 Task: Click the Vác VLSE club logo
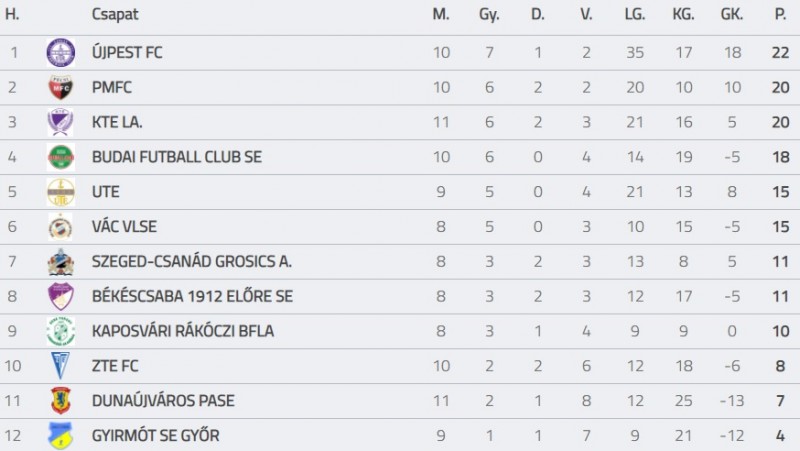61,227
